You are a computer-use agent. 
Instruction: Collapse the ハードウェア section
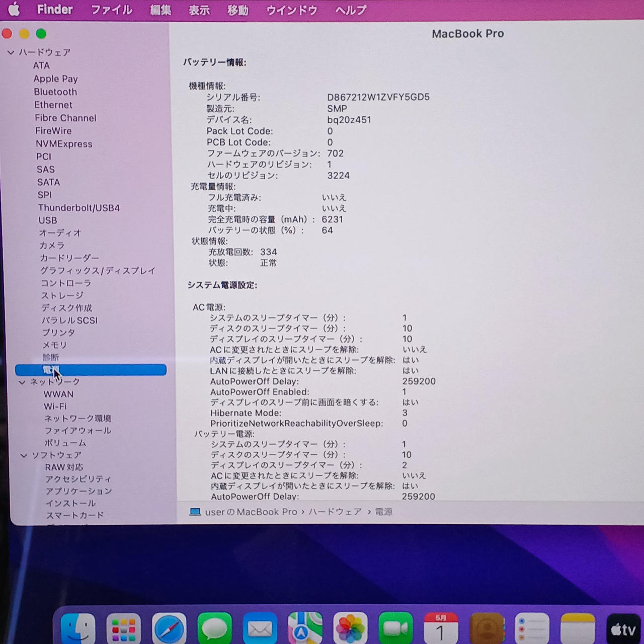[x=11, y=52]
